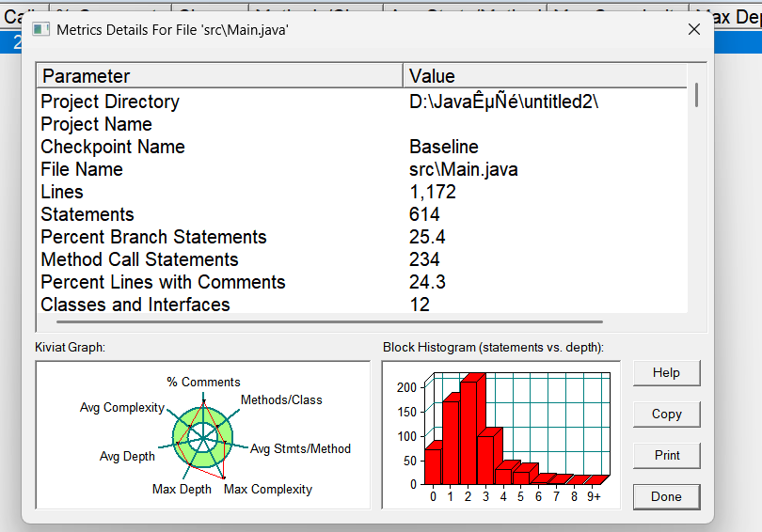Viewport: 762px width, 532px height.
Task: Click the depth 5 bar in block histogram
Action: [521, 477]
